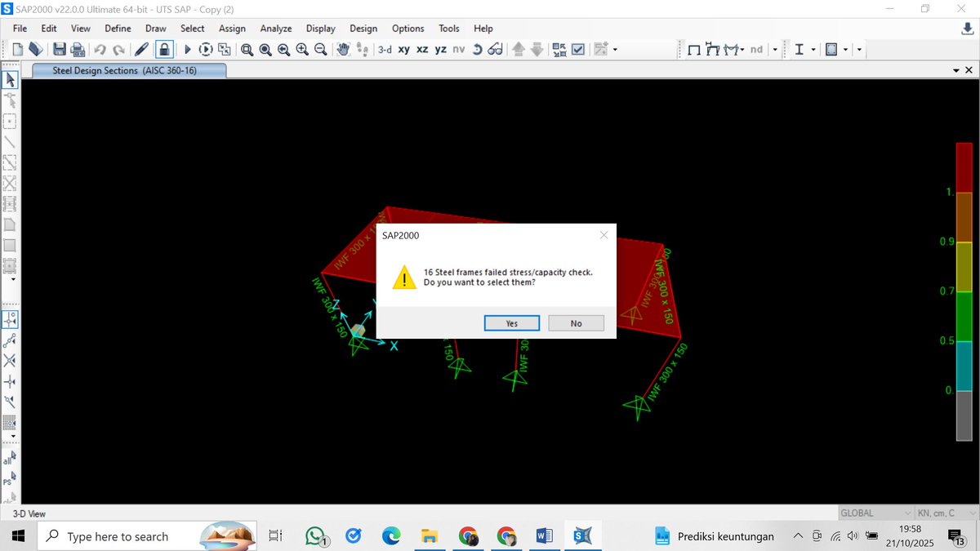Click the Move Up in List arrow

(x=518, y=50)
